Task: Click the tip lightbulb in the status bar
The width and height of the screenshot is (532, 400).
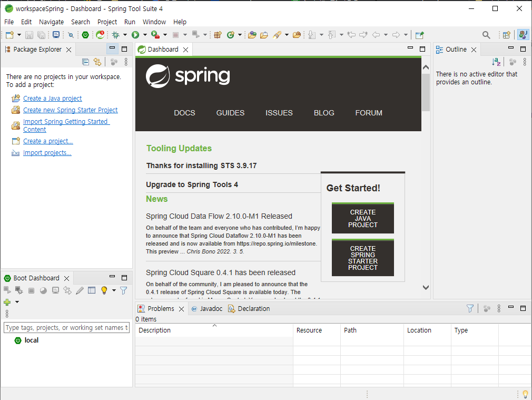Action: pos(525,394)
